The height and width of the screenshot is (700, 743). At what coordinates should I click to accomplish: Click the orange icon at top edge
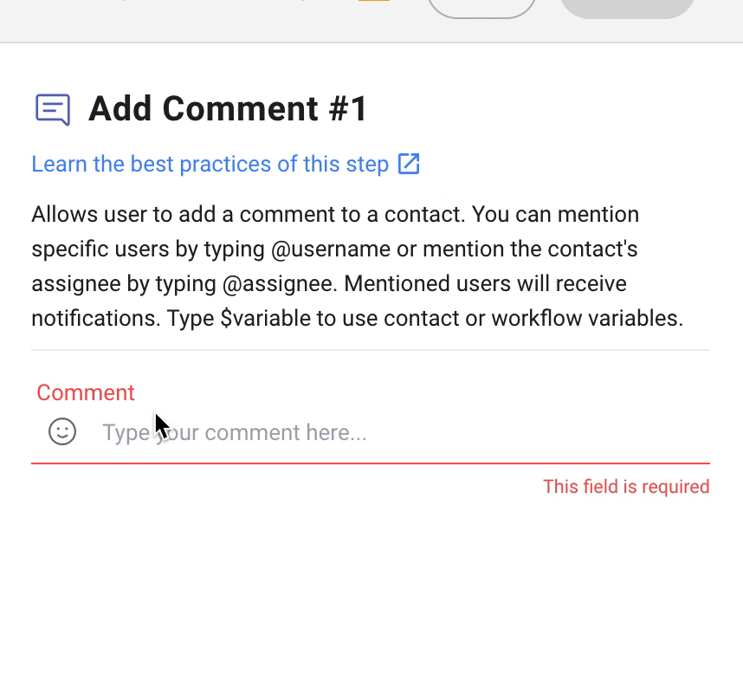point(374,2)
